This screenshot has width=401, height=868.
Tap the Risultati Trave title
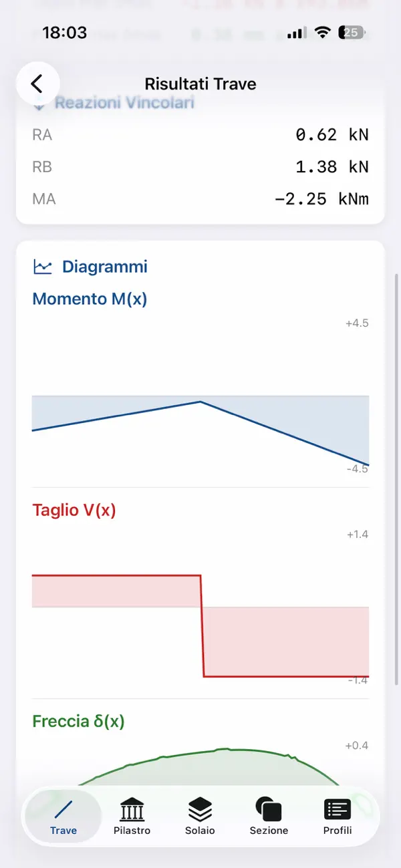(x=200, y=84)
